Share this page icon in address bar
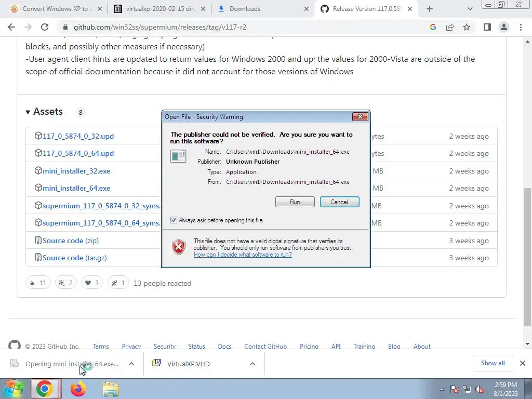This screenshot has height=399, width=532. (450, 27)
